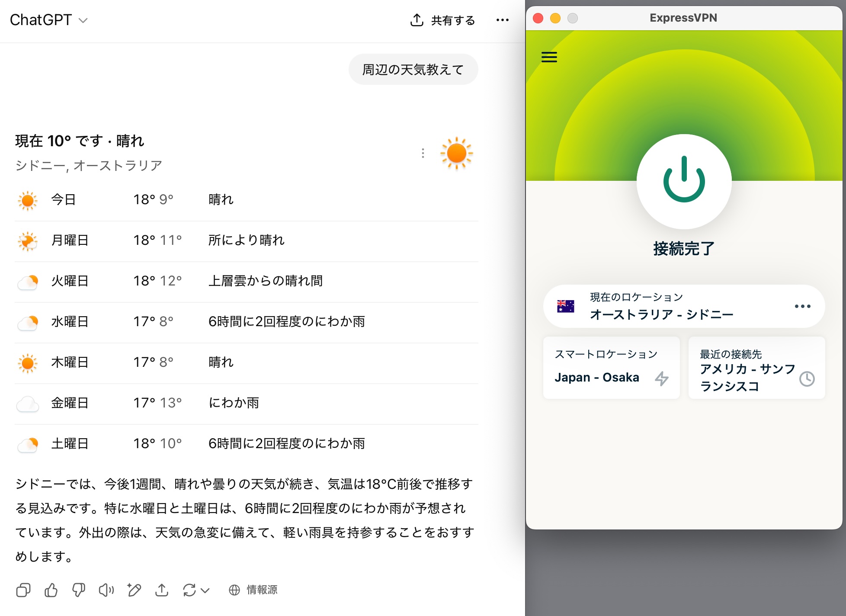The image size is (846, 616).
Task: Select the current location オーストラリア - シドニー card
Action: pos(684,306)
